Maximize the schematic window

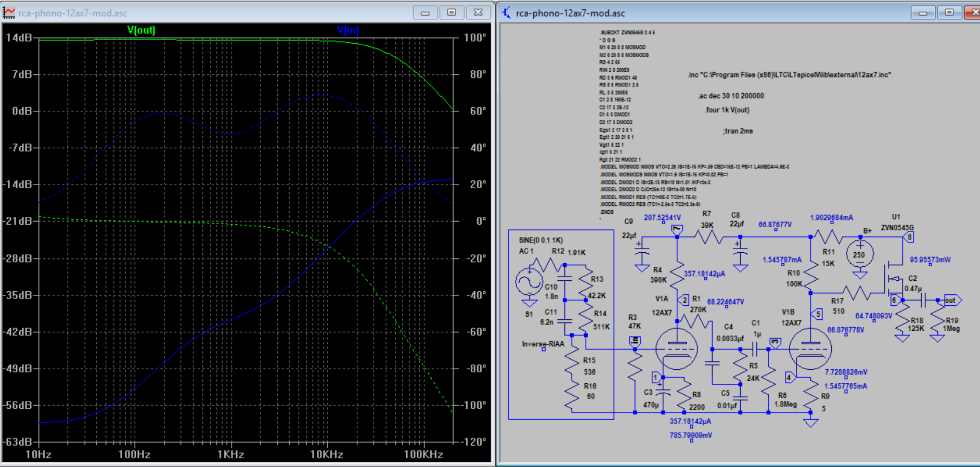pyautogui.click(x=949, y=12)
